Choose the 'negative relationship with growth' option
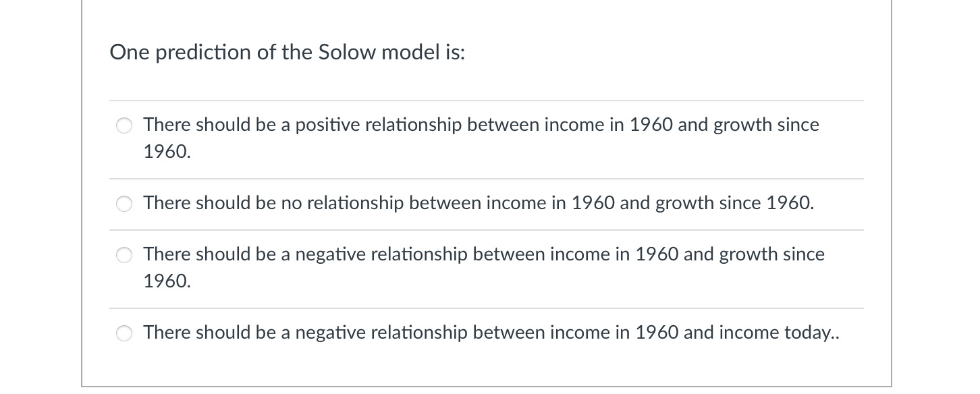 pyautogui.click(x=124, y=255)
